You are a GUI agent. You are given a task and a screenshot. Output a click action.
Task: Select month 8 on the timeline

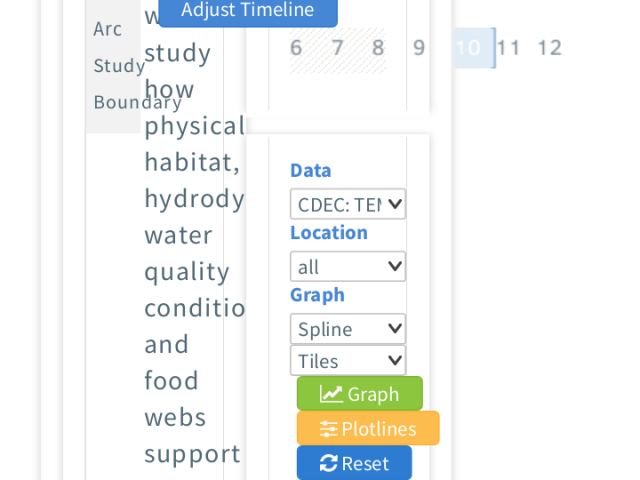378,48
